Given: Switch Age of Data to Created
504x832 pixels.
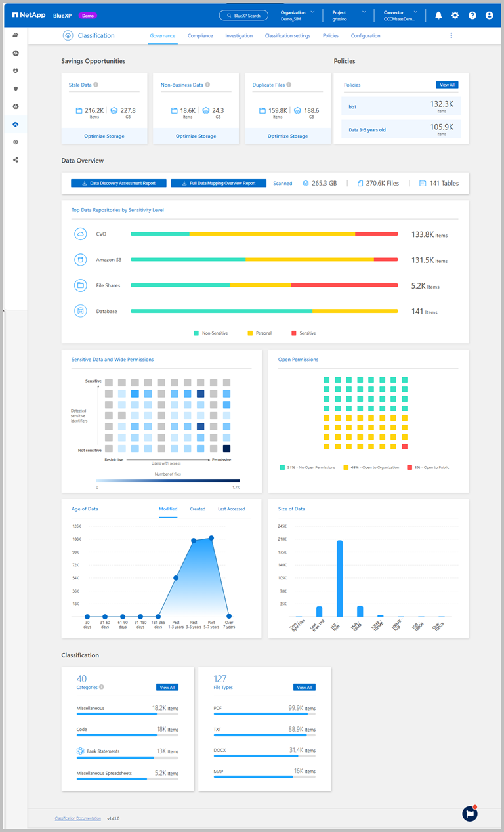Looking at the screenshot, I should (x=198, y=509).
